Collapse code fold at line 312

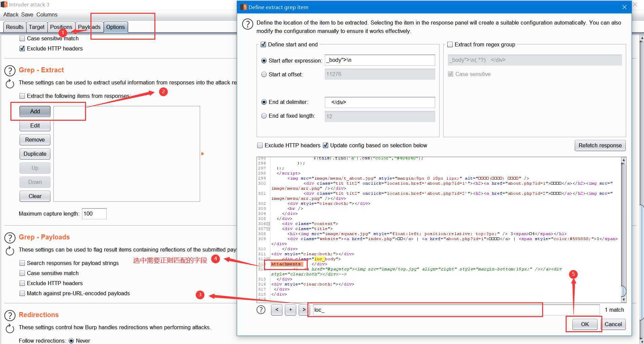pos(268,259)
